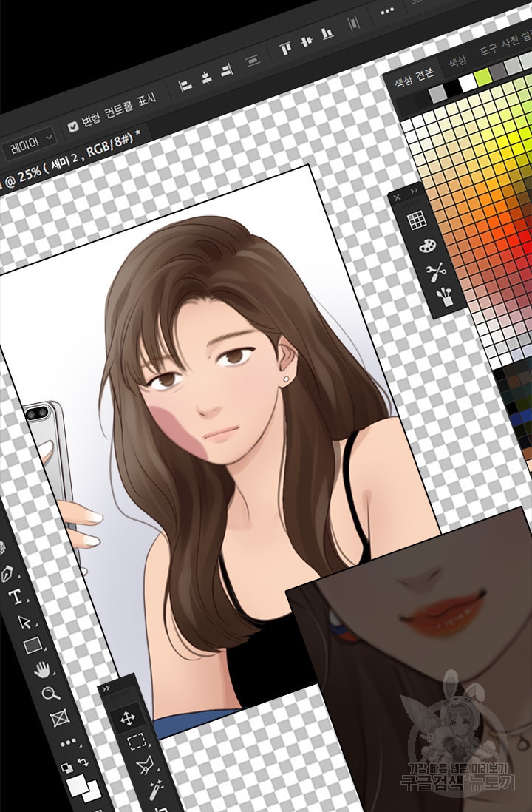The height and width of the screenshot is (812, 532).
Task: Select the Path Selection arrow tool
Action: (24, 621)
